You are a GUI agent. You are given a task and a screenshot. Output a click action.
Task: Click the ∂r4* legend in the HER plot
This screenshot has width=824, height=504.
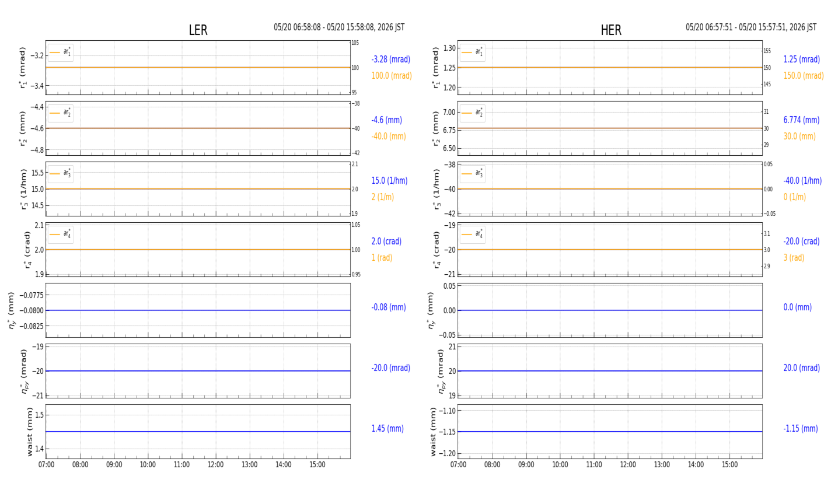click(473, 235)
